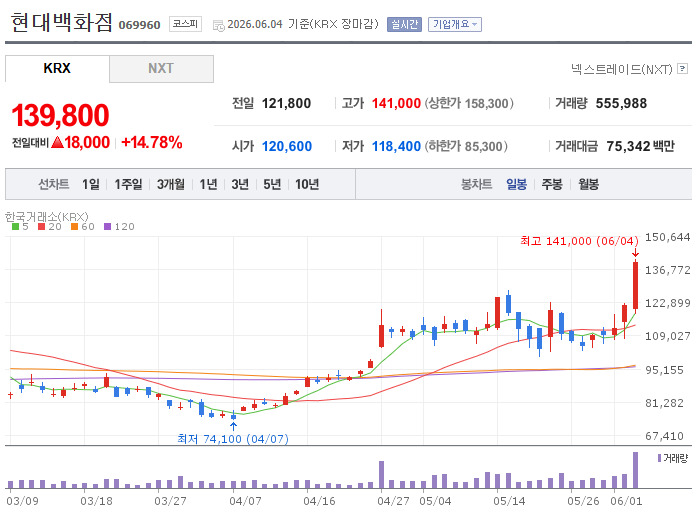Viewport: 692px width, 514px height.
Task: Click the 넥스트레이드(NXT) label
Action: [x=621, y=69]
